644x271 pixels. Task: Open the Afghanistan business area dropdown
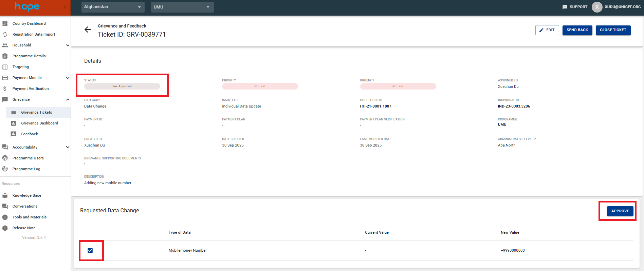pyautogui.click(x=113, y=7)
